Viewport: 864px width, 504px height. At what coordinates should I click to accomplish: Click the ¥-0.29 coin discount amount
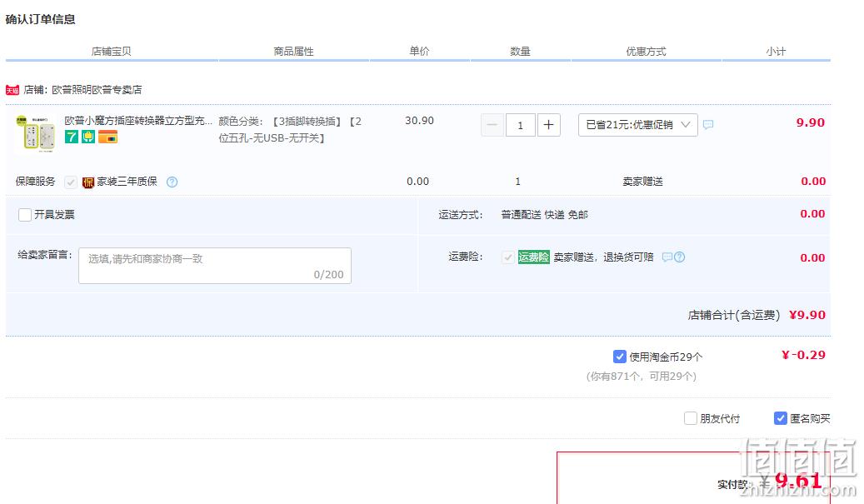coord(803,355)
